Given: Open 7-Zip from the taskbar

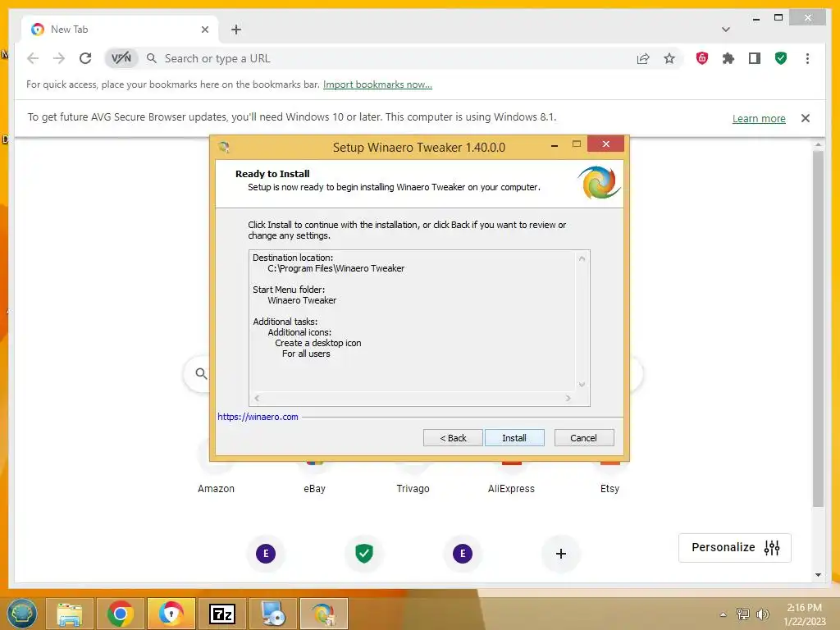Looking at the screenshot, I should 221,614.
